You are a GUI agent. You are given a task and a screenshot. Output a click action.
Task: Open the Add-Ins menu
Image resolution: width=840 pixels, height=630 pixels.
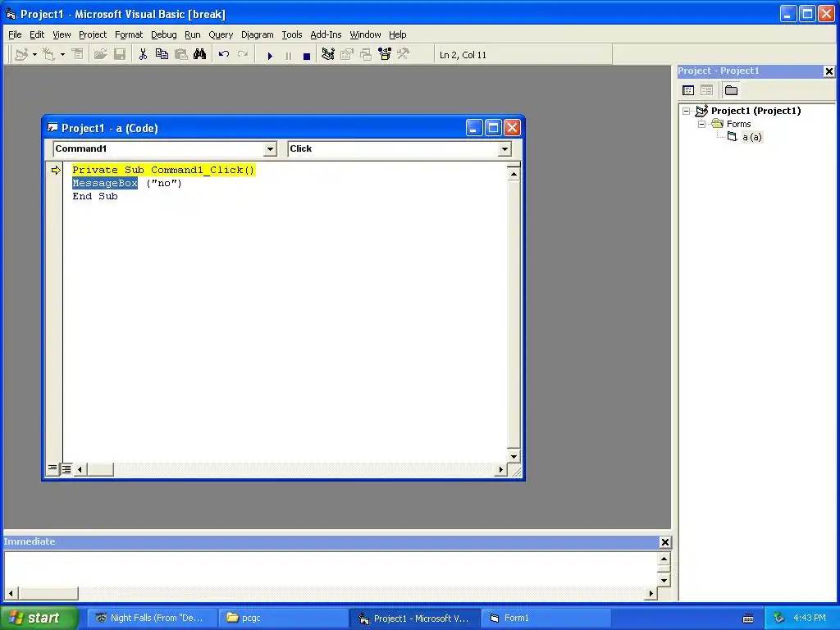point(326,34)
